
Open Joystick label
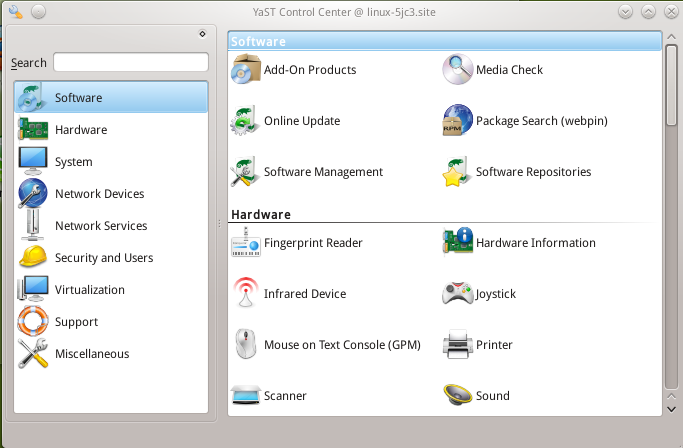496,294
